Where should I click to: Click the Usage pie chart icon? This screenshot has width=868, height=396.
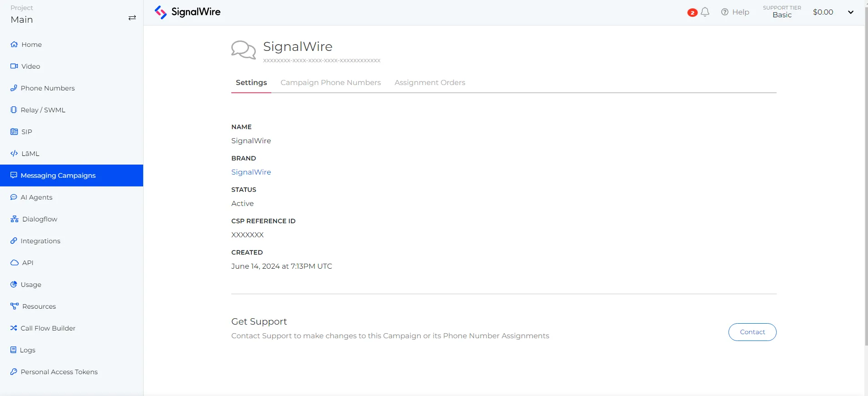click(14, 285)
